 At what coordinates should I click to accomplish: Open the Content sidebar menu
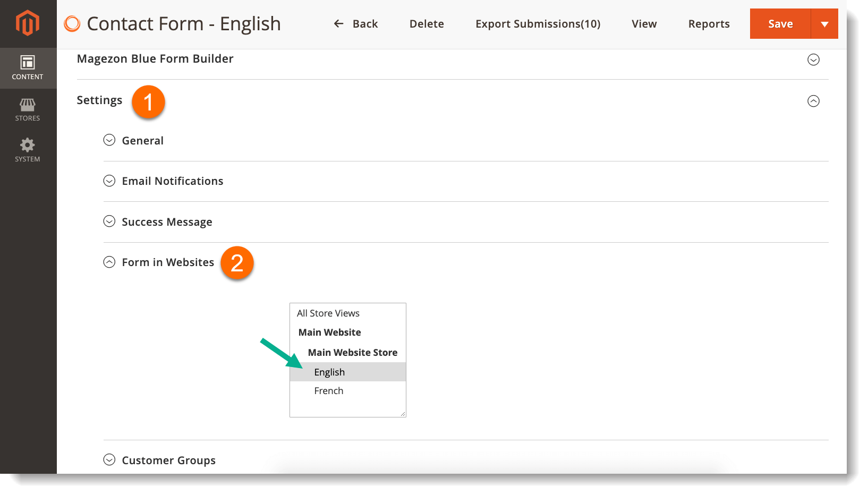click(x=28, y=68)
